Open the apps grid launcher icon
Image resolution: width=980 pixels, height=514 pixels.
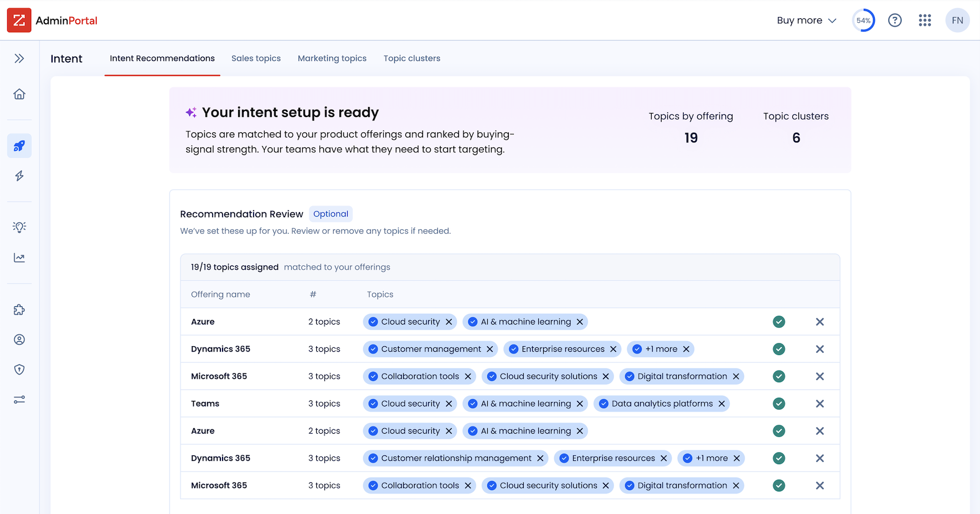coord(925,20)
